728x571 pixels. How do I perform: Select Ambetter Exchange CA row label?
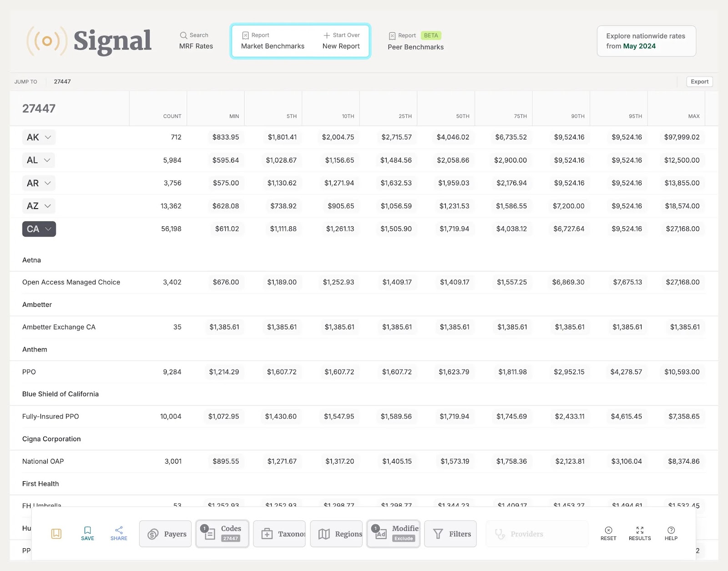pyautogui.click(x=59, y=327)
